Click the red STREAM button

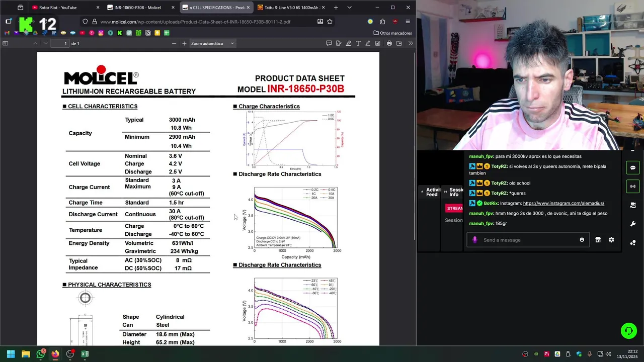[x=455, y=208]
